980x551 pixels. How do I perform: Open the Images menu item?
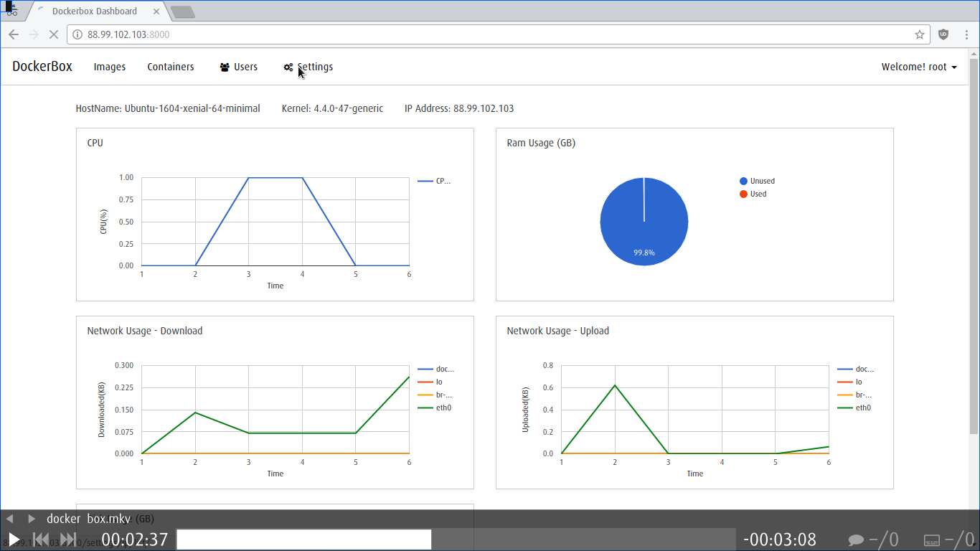pyautogui.click(x=110, y=67)
